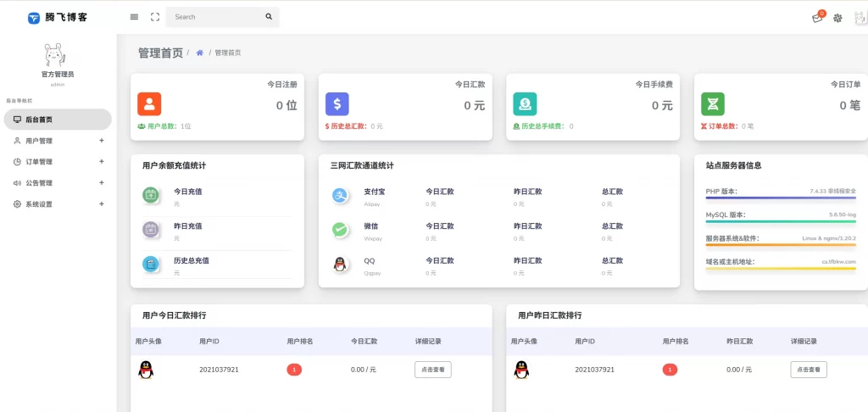Screen dimensions: 868x412
Task: Select 后台首页 in the sidebar
Action: [58, 120]
